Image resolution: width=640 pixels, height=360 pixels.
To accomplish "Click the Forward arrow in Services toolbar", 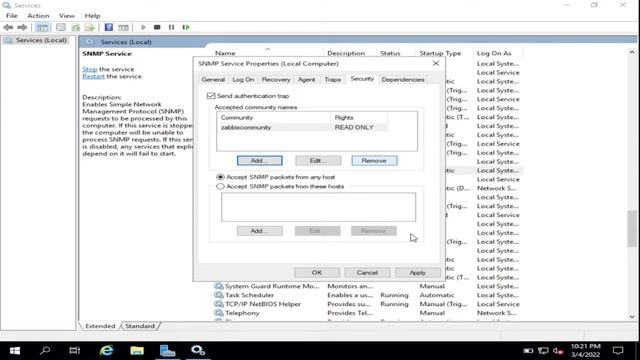I will click(22, 27).
